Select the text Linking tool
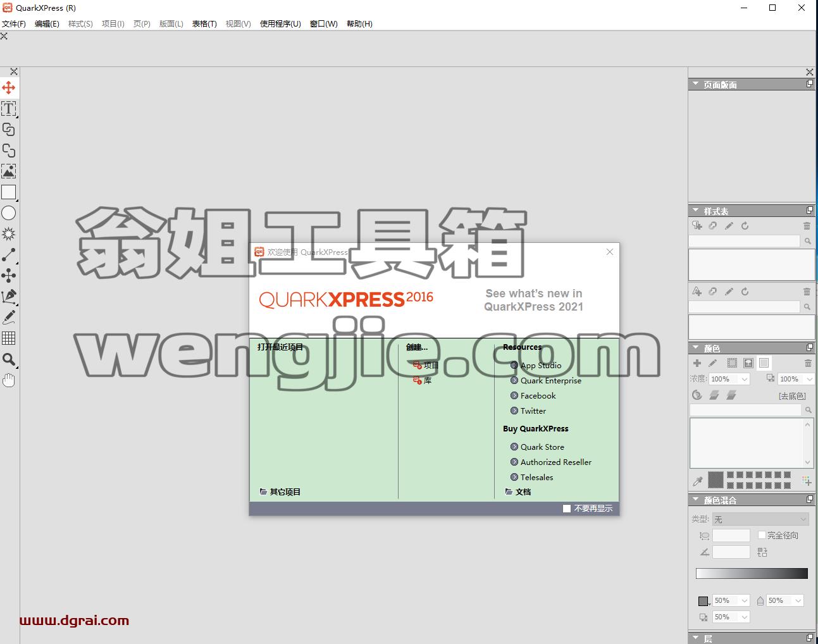 [9, 130]
